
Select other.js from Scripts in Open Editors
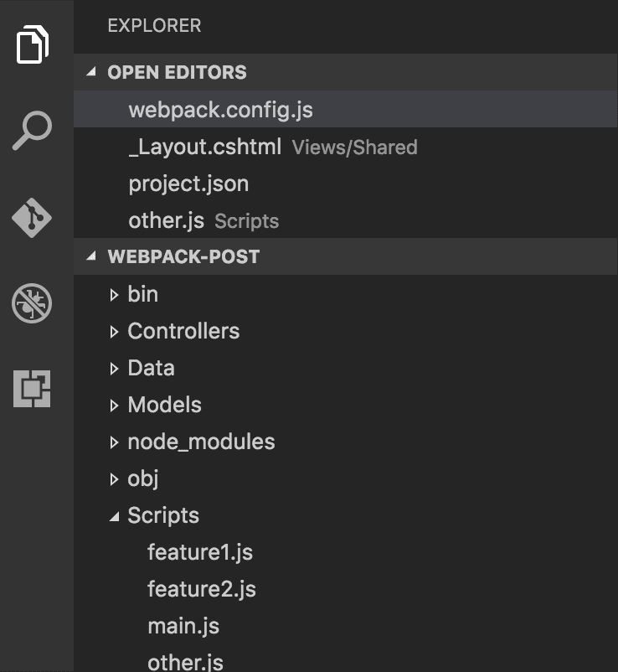coord(167,220)
